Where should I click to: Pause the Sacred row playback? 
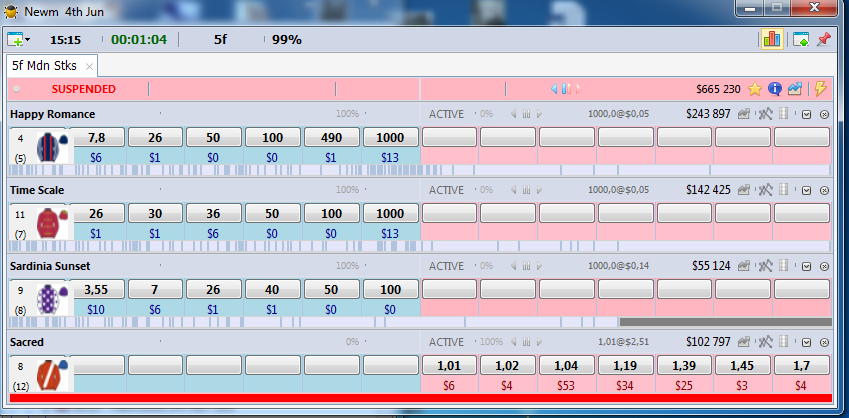(x=526, y=342)
